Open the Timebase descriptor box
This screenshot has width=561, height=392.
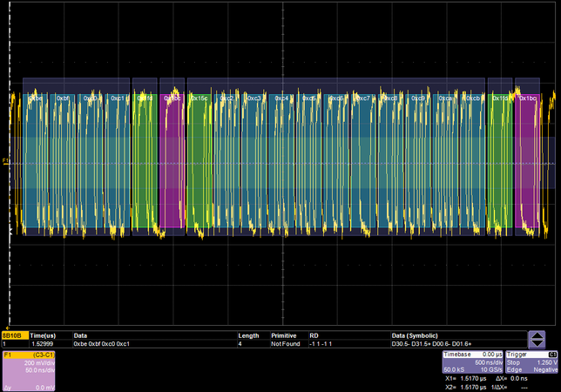473,362
